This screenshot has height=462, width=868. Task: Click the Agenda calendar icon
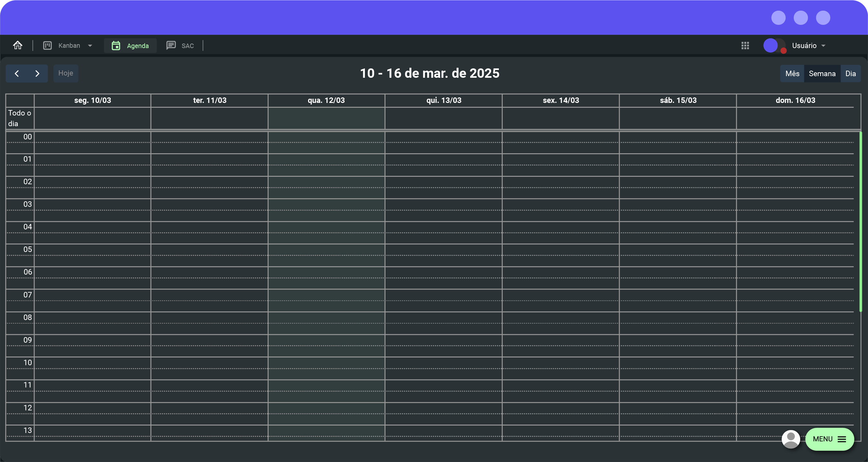pos(116,45)
